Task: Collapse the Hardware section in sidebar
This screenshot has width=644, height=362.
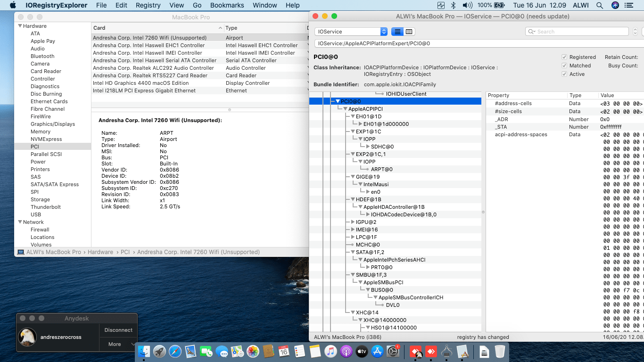Action: point(20,26)
